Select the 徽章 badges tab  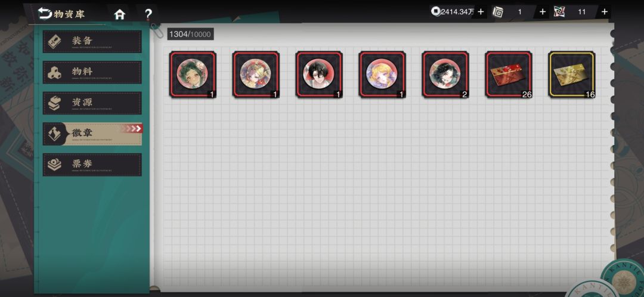[x=92, y=134]
